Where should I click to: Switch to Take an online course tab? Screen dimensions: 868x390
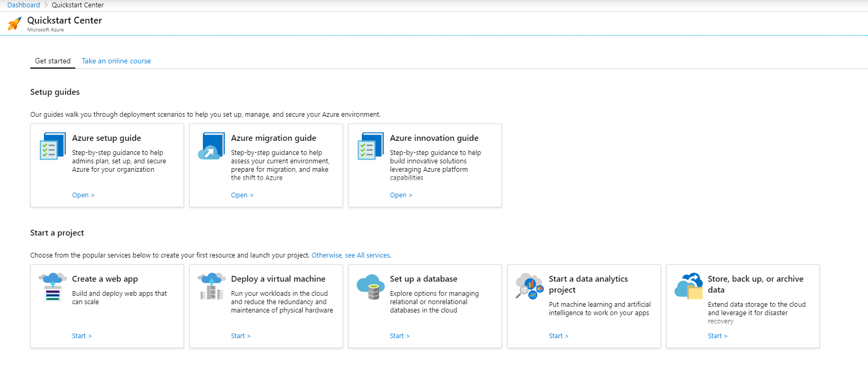pos(116,61)
